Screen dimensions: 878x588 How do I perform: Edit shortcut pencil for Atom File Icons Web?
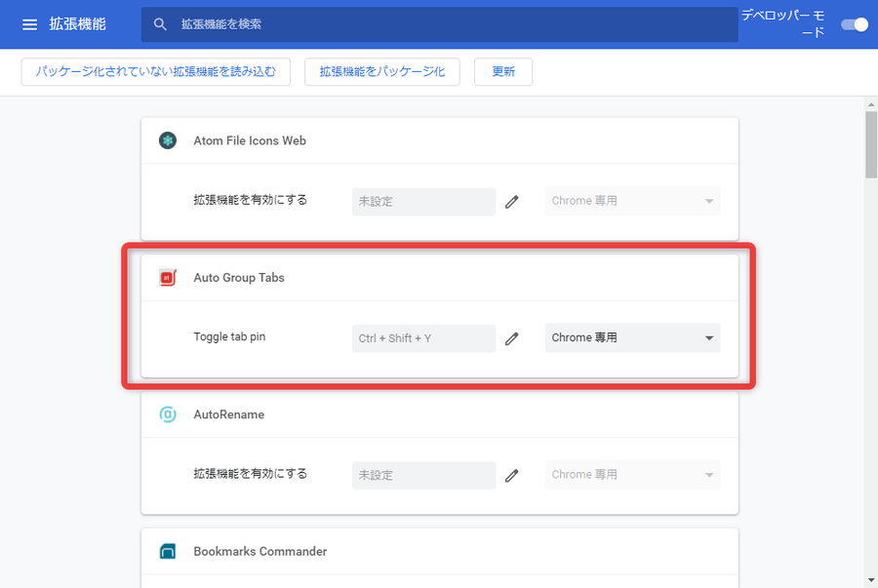tap(512, 202)
